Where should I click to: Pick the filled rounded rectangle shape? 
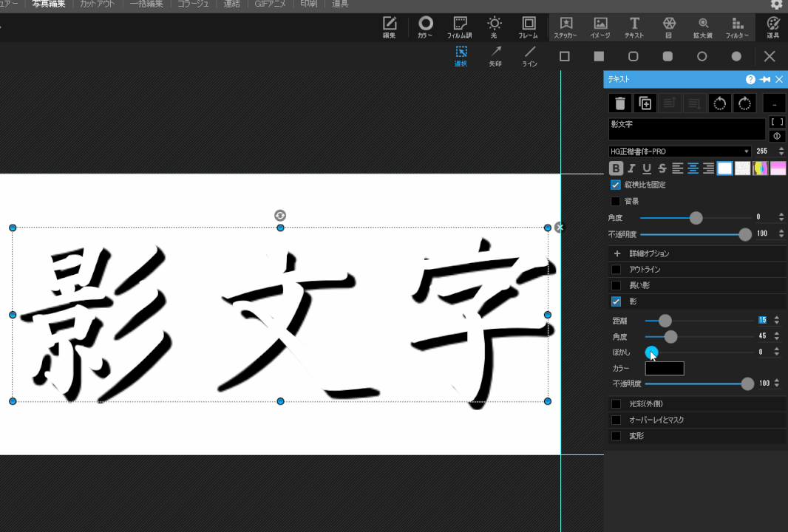pyautogui.click(x=668, y=56)
